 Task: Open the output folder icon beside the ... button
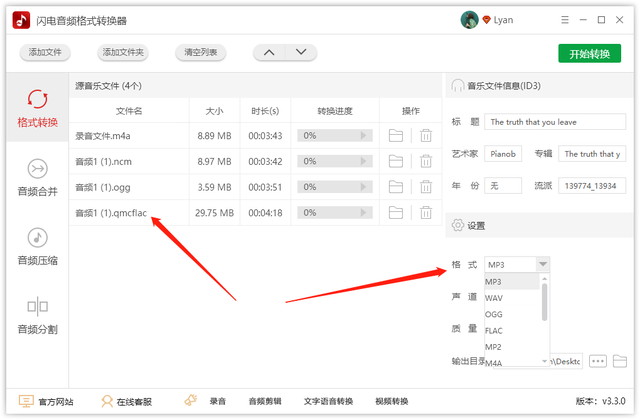620,361
